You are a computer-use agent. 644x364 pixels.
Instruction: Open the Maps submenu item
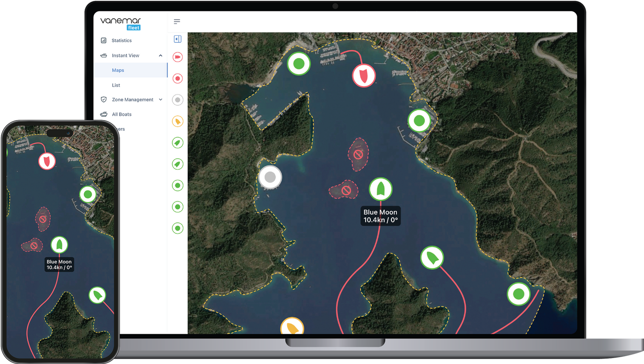(x=118, y=70)
